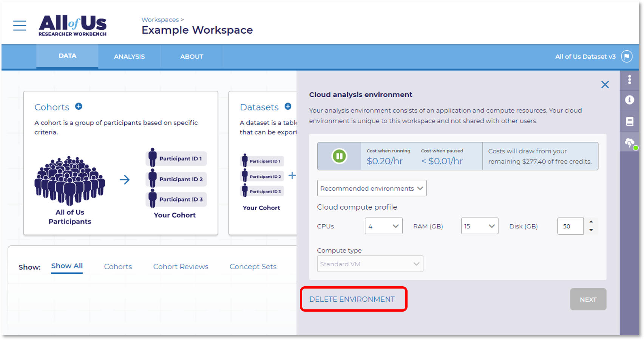644x340 pixels.
Task: Open the Recommended environments dropdown
Action: click(372, 188)
